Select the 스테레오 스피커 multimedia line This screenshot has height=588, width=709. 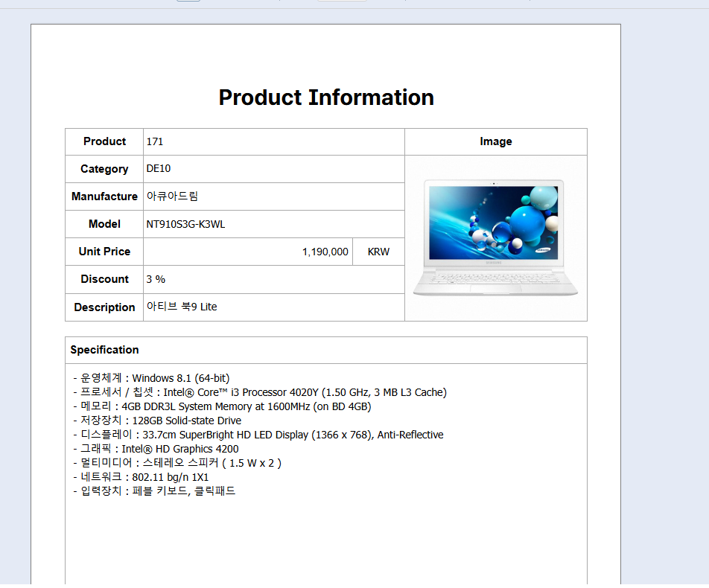point(177,463)
